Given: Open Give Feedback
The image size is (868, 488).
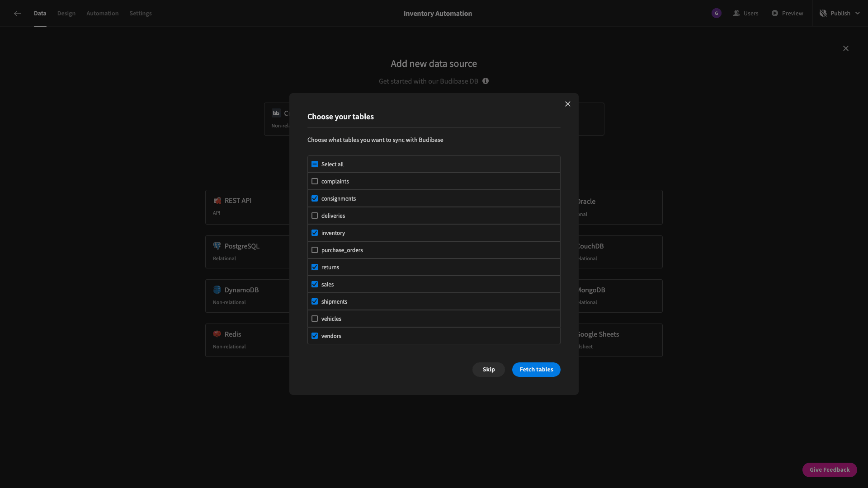Looking at the screenshot, I should 830,470.
